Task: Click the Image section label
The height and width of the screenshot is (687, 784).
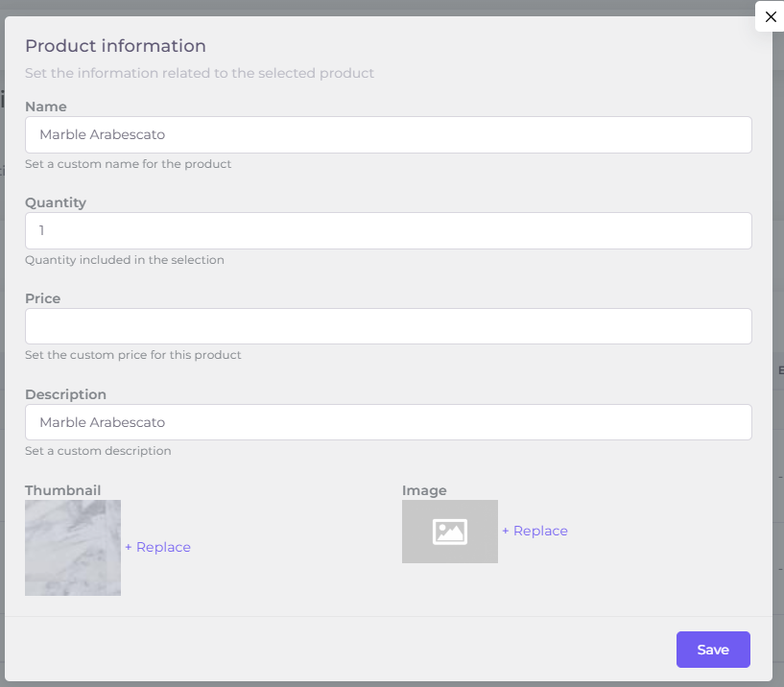Action: click(x=424, y=490)
